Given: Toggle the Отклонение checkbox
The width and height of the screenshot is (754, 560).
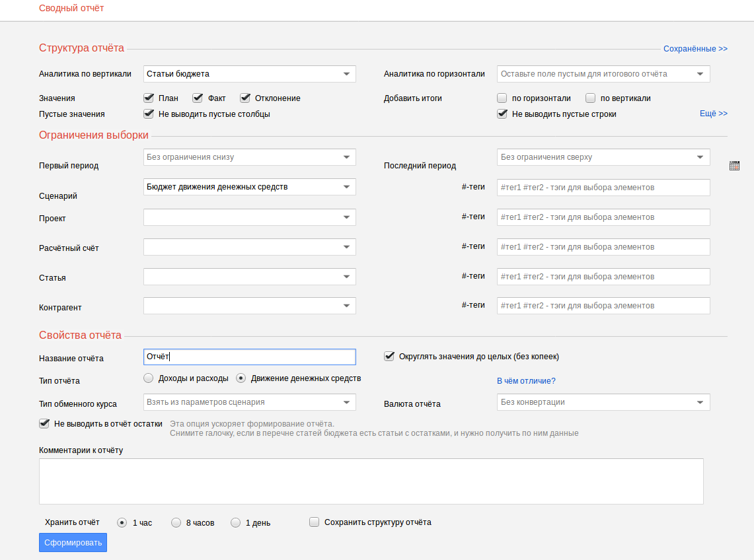Looking at the screenshot, I should tap(245, 98).
